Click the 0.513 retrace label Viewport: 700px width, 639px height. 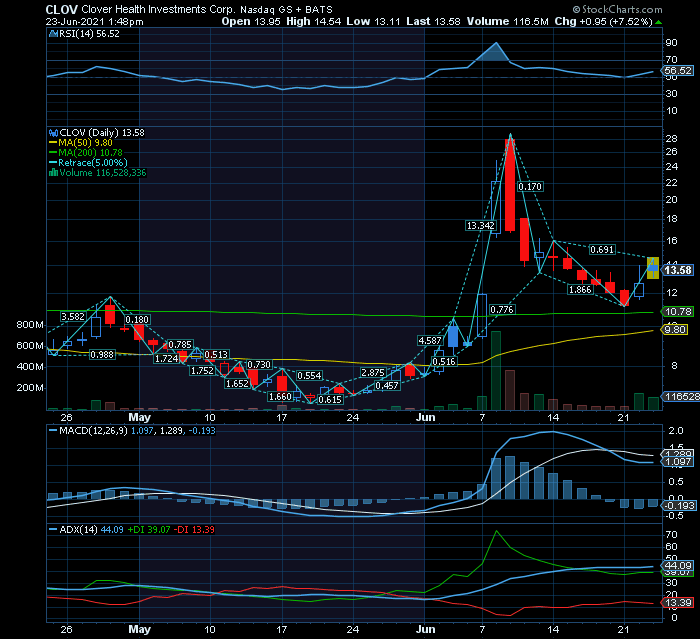point(217,355)
